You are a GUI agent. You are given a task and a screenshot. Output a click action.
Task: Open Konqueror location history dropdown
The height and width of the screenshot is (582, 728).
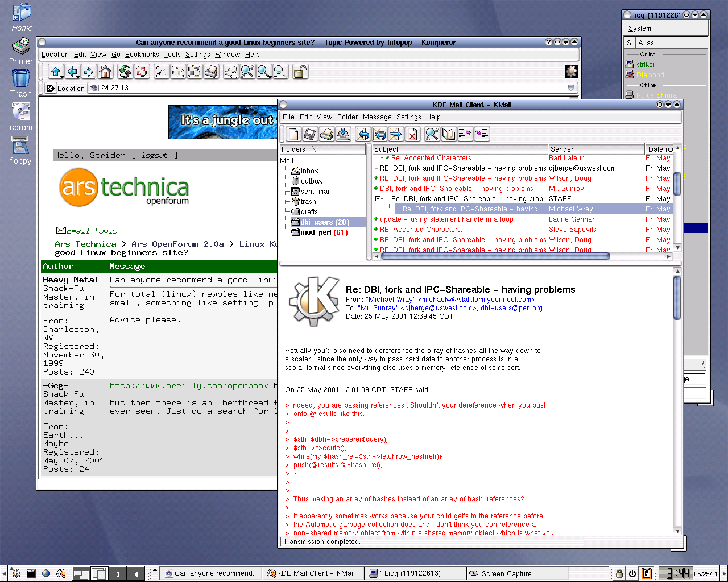click(571, 88)
